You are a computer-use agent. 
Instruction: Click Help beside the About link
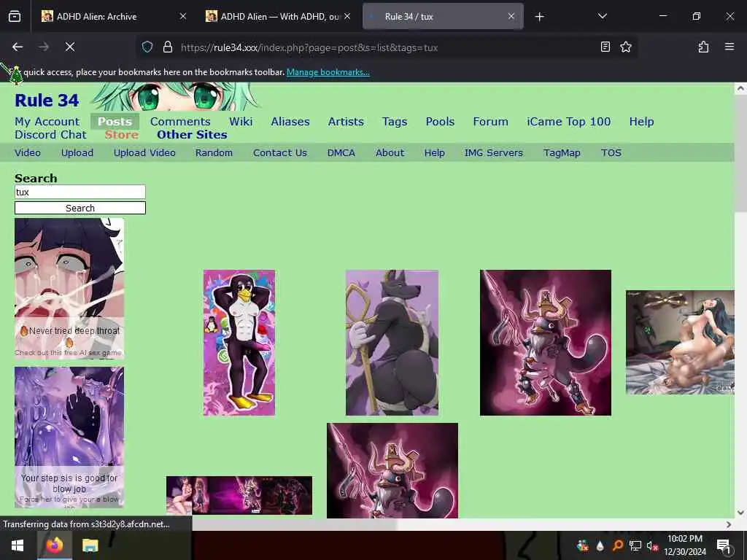(x=435, y=153)
